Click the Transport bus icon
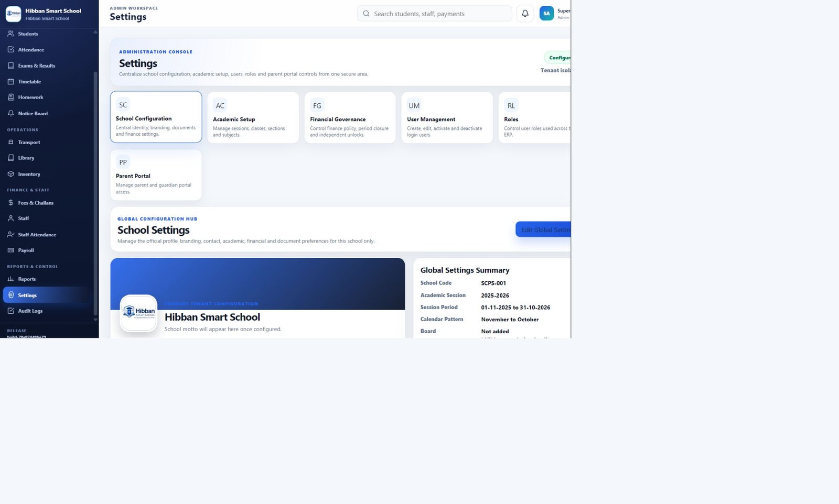The image size is (839, 504). pyautogui.click(x=10, y=142)
